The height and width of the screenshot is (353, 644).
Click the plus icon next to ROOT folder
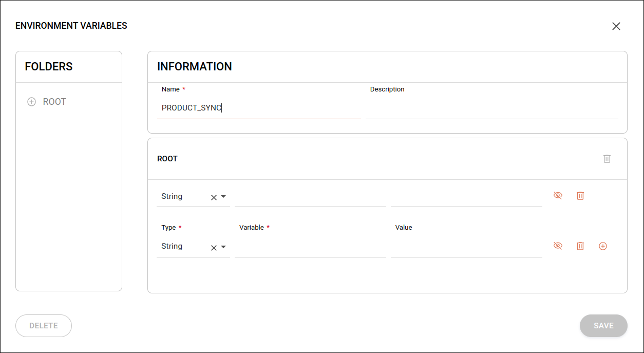[x=31, y=101]
